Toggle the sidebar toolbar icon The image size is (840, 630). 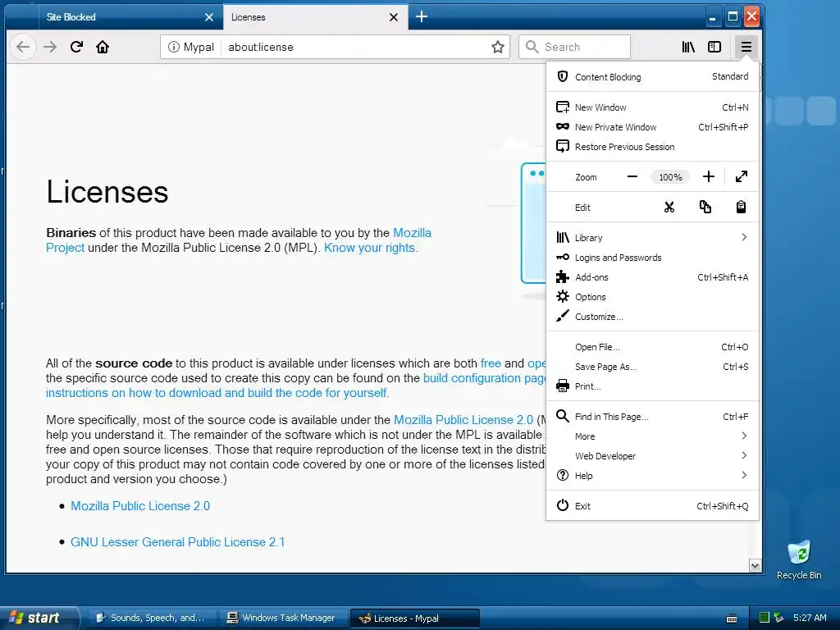pyautogui.click(x=714, y=47)
